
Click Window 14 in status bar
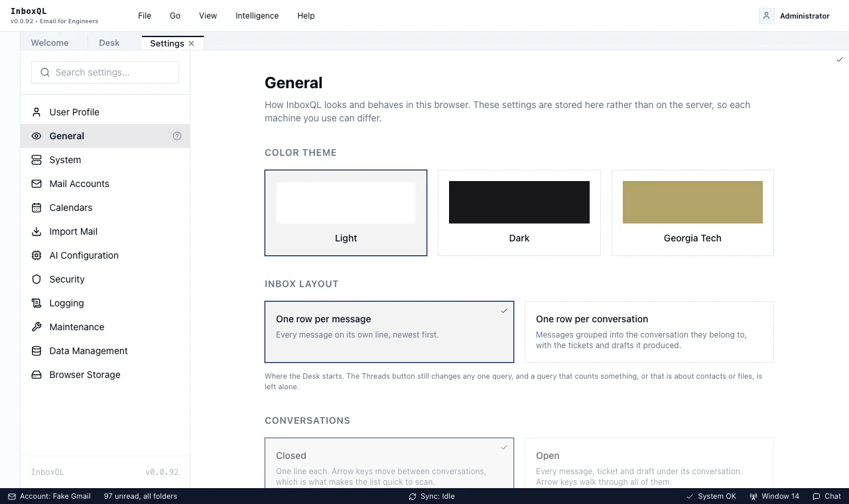tap(774, 496)
